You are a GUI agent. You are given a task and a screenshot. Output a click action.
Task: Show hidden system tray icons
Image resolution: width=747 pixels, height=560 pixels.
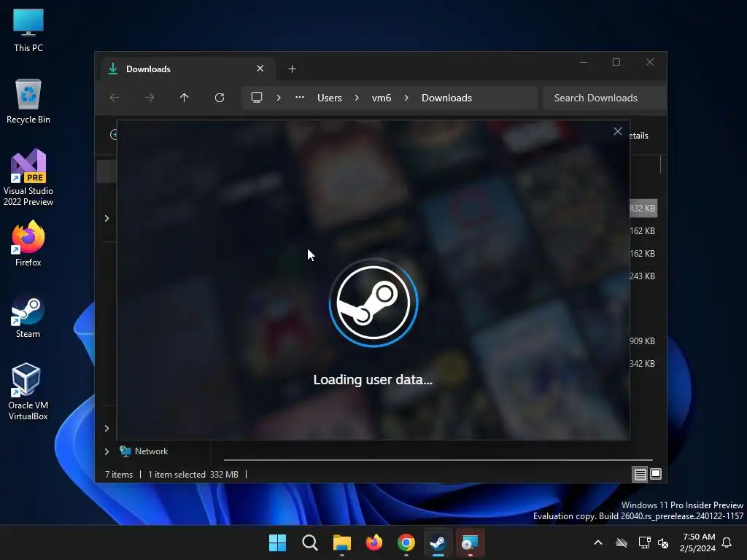coord(598,542)
